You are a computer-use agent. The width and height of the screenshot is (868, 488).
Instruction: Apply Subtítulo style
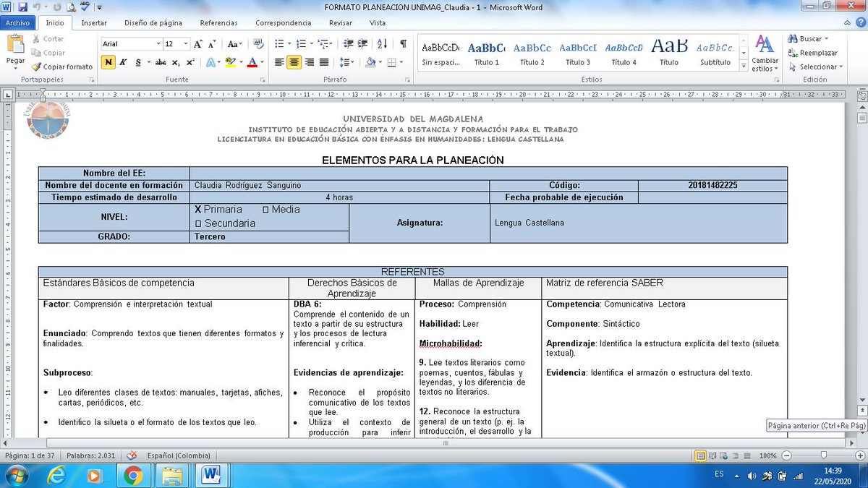pyautogui.click(x=715, y=53)
